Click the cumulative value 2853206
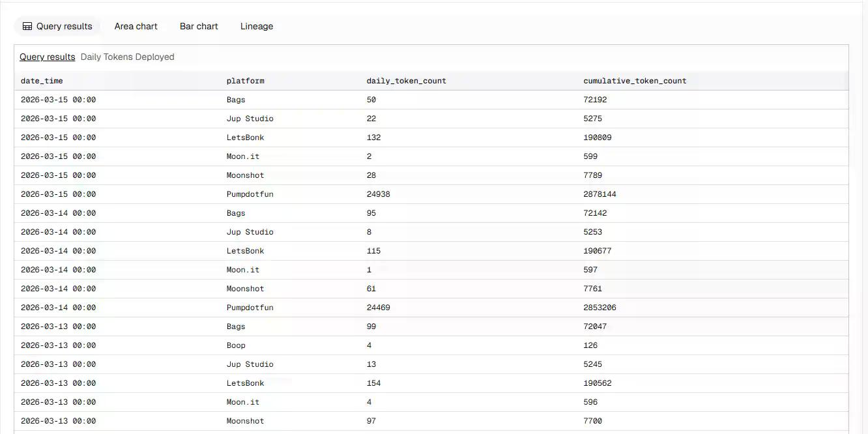The width and height of the screenshot is (868, 434). (x=600, y=308)
